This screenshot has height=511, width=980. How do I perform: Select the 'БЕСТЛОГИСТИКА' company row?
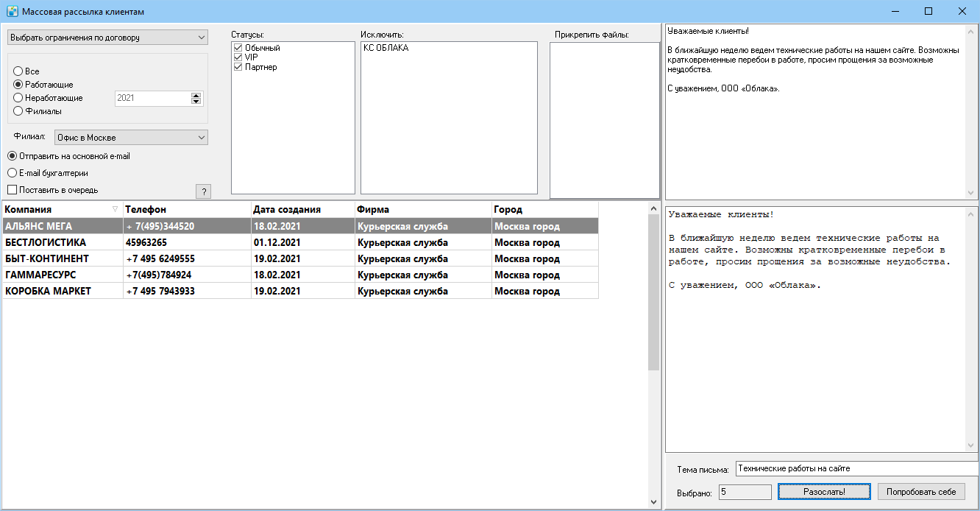pyautogui.click(x=300, y=242)
